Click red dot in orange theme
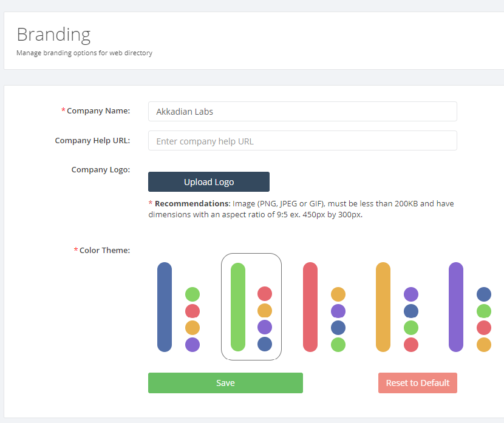Image resolution: width=504 pixels, height=423 pixels. (x=411, y=345)
